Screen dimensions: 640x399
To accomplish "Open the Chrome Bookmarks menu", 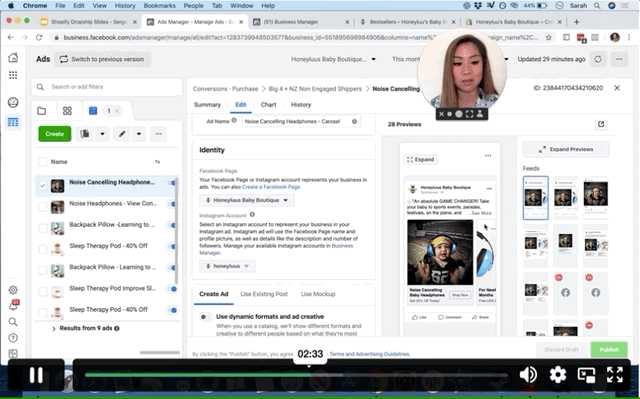I will pyautogui.click(x=159, y=6).
